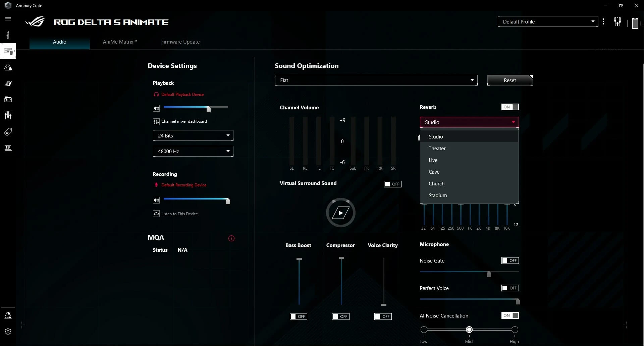Turn off the Reverb toggle

click(510, 107)
